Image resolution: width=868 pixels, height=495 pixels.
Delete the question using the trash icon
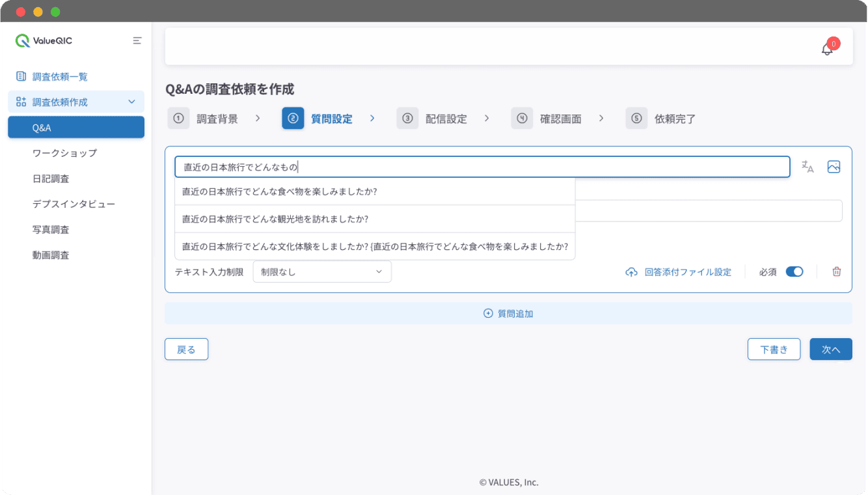click(x=837, y=272)
